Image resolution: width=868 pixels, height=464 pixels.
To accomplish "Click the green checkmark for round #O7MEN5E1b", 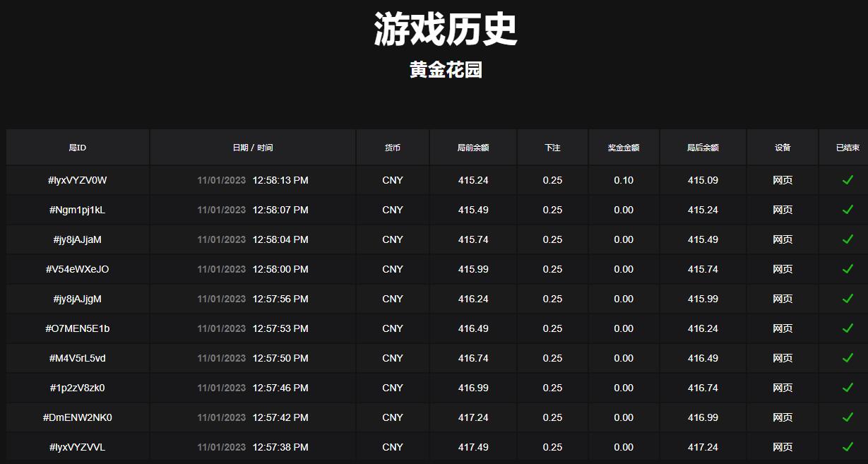I will tap(848, 328).
